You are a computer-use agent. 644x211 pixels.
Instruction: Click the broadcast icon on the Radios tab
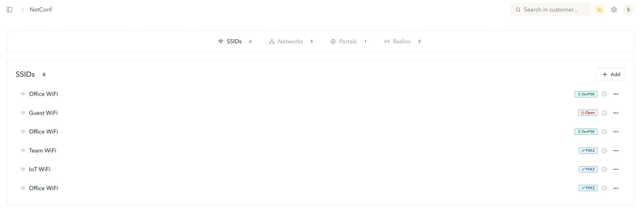click(387, 42)
